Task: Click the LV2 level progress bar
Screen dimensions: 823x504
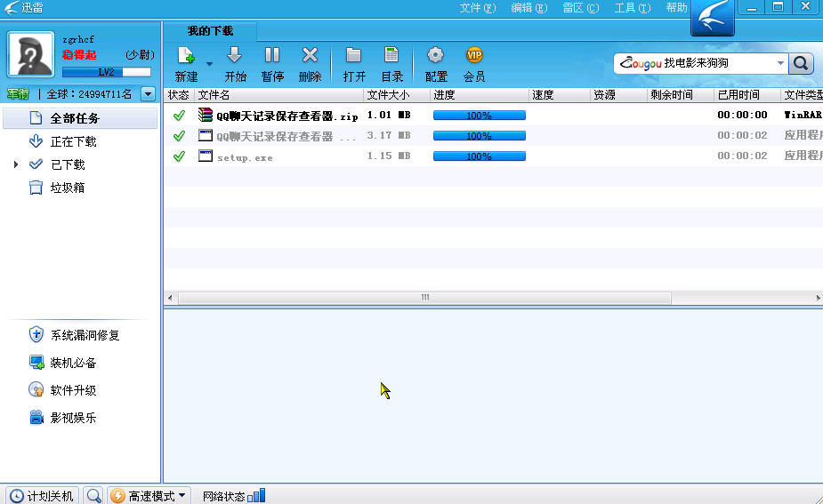Action: (107, 72)
